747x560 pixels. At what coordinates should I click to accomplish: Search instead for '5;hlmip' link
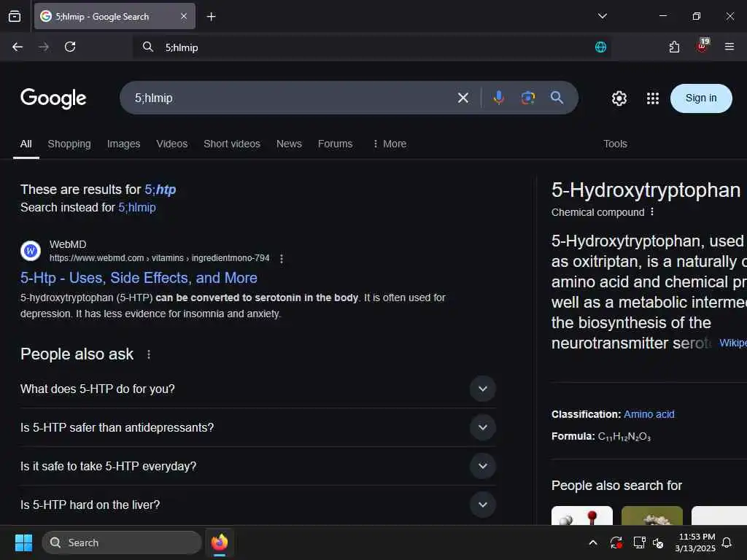coord(137,208)
